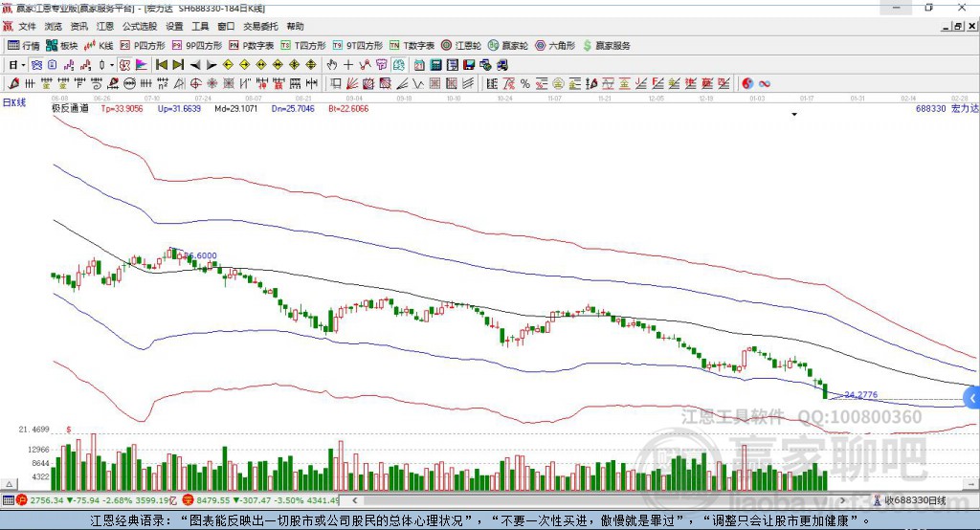Switch to the K线 chart tool
The height and width of the screenshot is (530, 980).
pyautogui.click(x=99, y=46)
